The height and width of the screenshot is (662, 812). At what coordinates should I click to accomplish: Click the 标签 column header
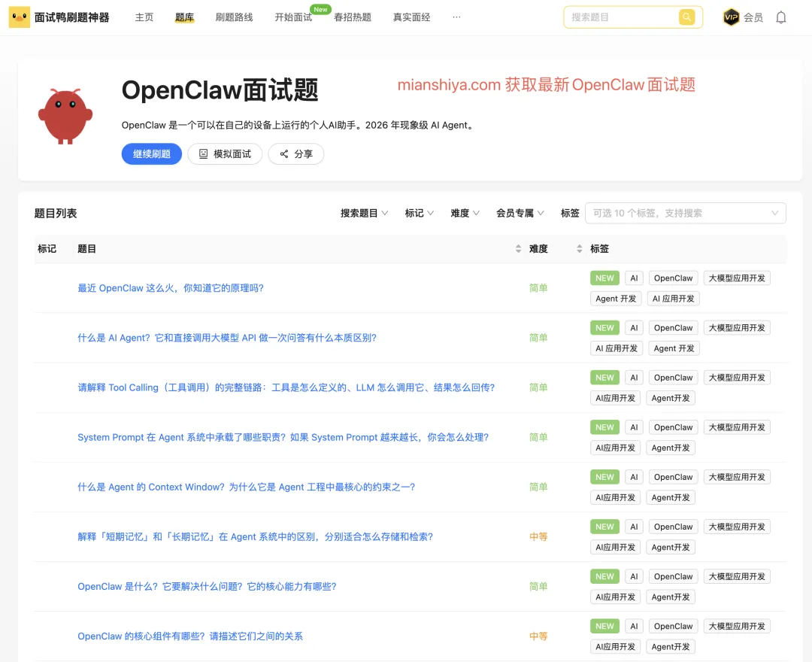click(600, 249)
